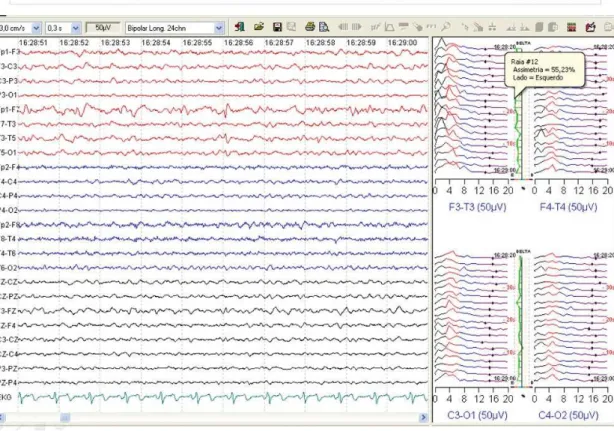Print the EEG with the printer icon
614x431 pixels.
310,27
